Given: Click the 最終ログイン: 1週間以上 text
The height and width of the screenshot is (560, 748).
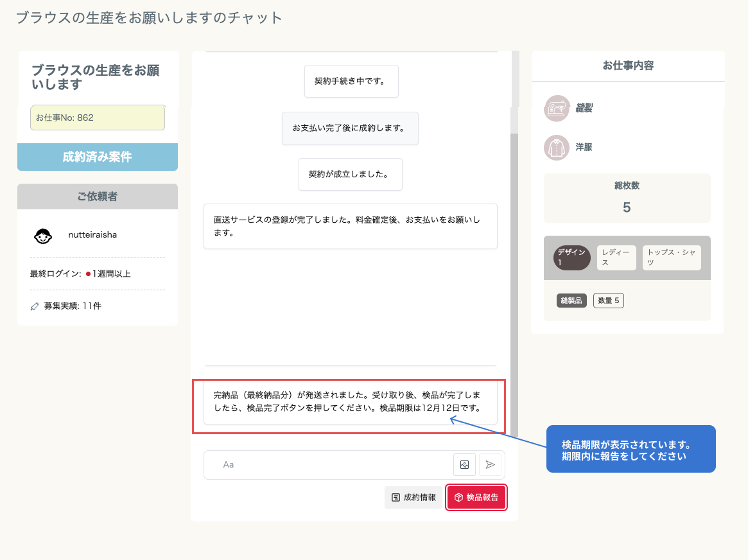Looking at the screenshot, I should point(80,274).
